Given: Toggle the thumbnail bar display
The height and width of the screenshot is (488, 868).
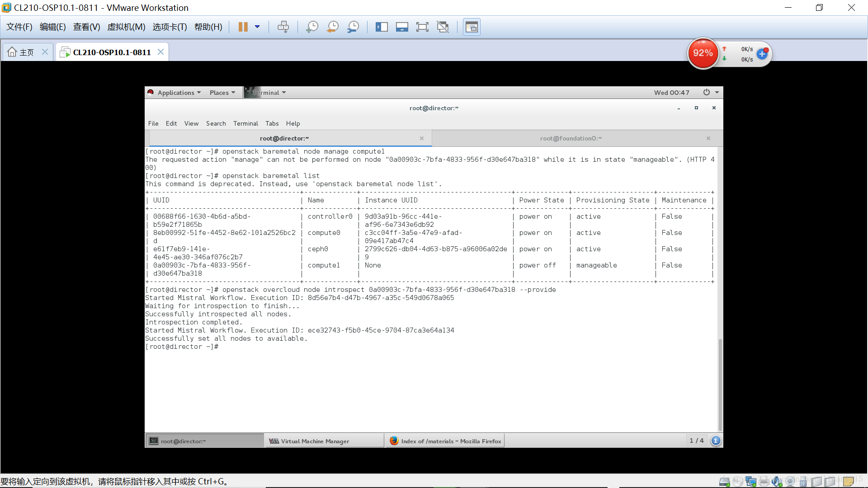Looking at the screenshot, I should click(x=402, y=27).
